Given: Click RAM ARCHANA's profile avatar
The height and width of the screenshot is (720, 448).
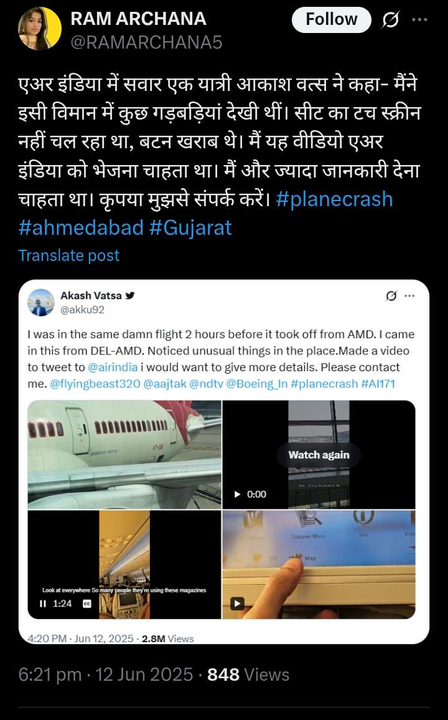Looking at the screenshot, I should click(39, 28).
